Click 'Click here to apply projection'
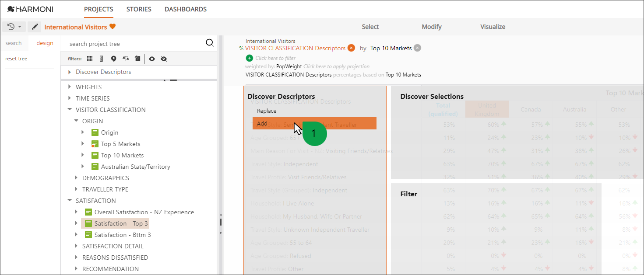The width and height of the screenshot is (644, 275). pos(336,66)
